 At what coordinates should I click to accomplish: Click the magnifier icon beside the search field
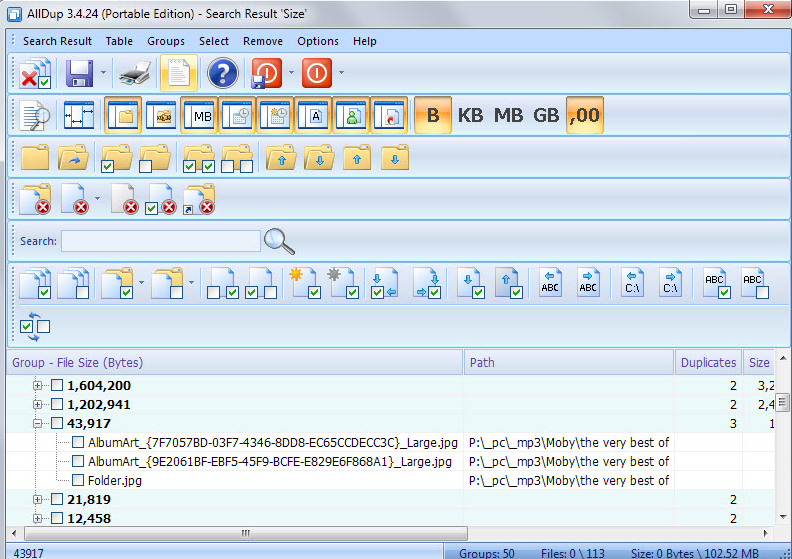pos(279,241)
